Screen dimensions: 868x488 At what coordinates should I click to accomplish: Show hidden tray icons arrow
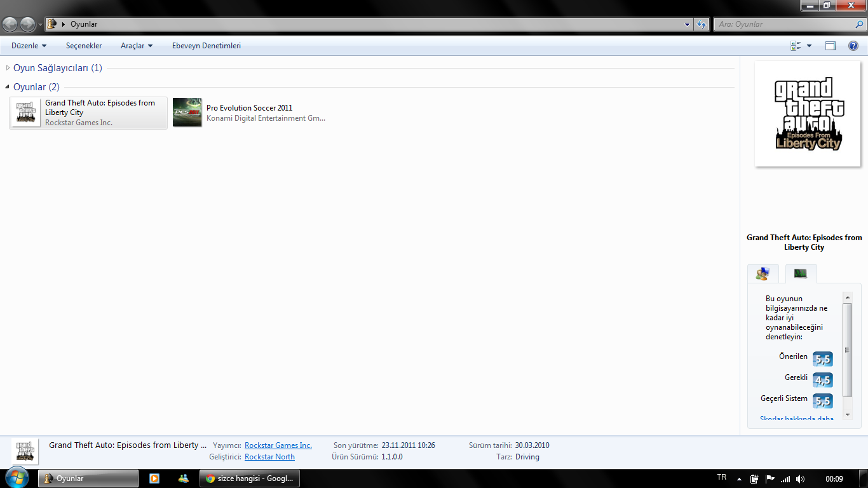pos(739,479)
